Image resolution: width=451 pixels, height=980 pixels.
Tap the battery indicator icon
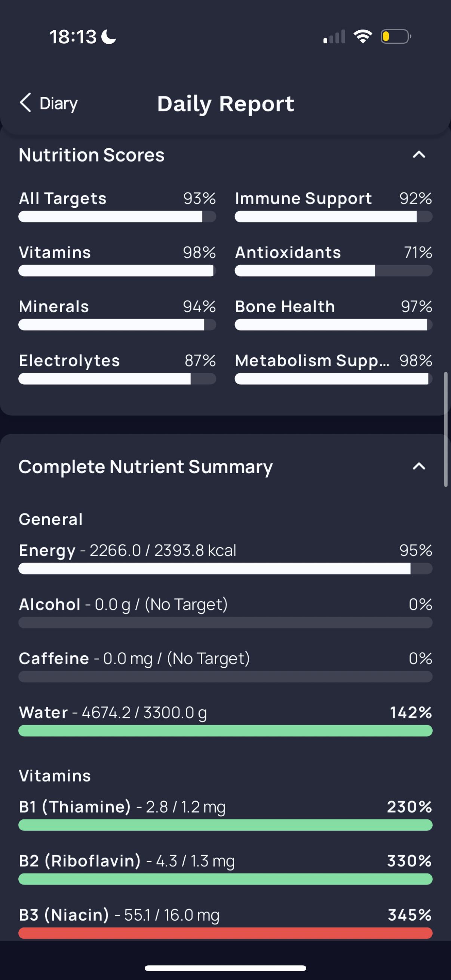click(x=396, y=37)
